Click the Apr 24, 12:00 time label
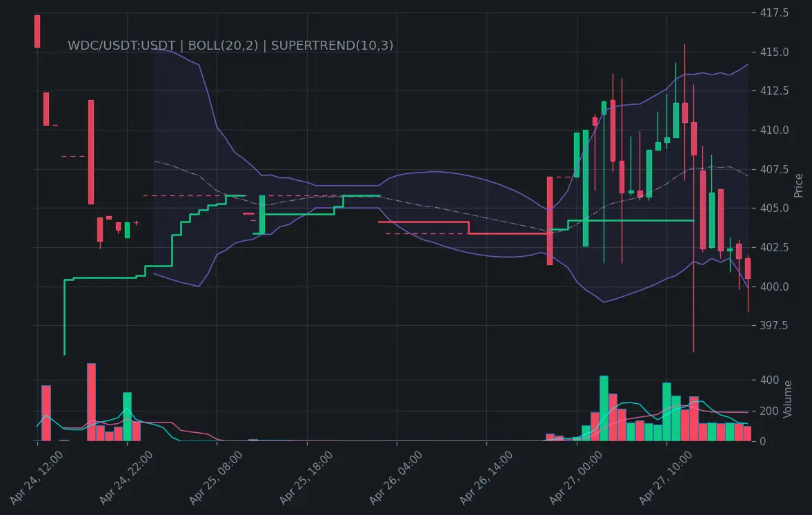 (37, 477)
